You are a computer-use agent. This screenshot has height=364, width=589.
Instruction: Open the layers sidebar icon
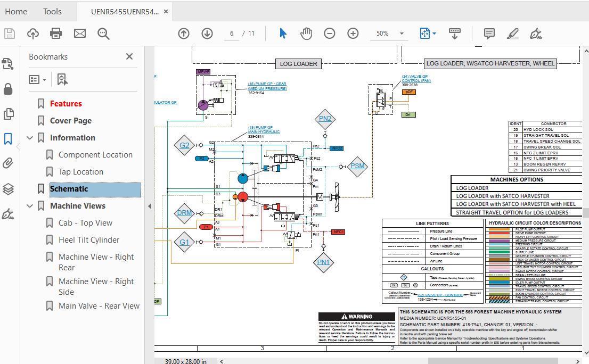8,188
